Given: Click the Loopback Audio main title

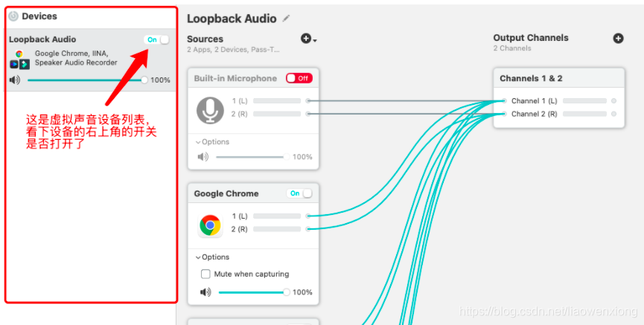Looking at the screenshot, I should (x=232, y=19).
